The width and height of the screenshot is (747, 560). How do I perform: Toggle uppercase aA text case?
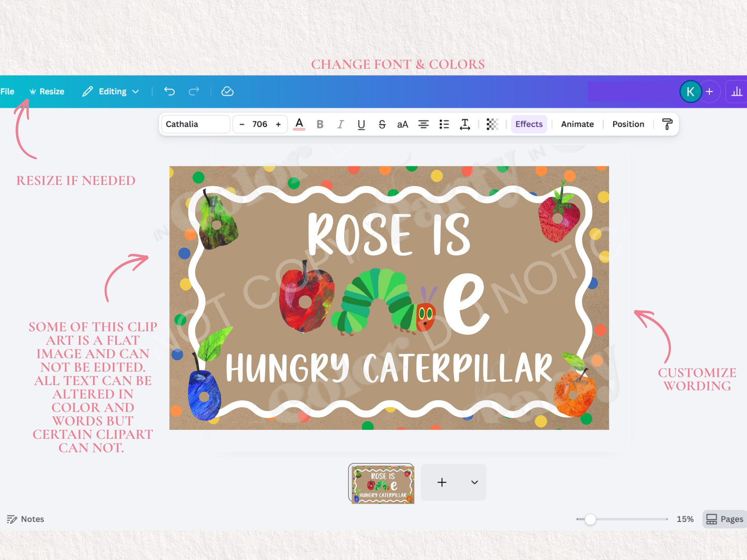[x=403, y=124]
